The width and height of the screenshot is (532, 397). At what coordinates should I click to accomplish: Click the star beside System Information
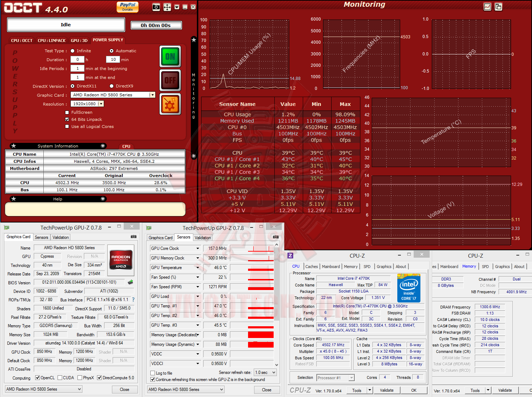point(14,146)
